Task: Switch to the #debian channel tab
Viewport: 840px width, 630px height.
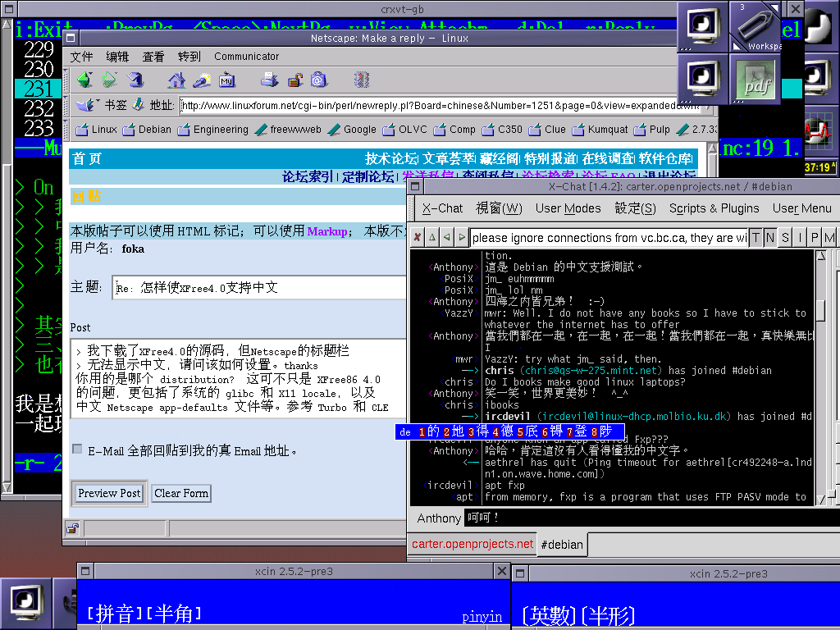Action: 562,544
